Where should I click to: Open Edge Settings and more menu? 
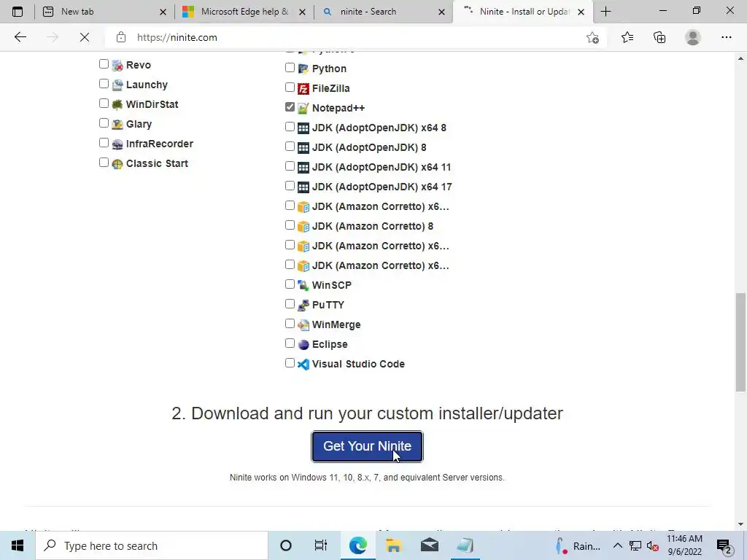726,37
